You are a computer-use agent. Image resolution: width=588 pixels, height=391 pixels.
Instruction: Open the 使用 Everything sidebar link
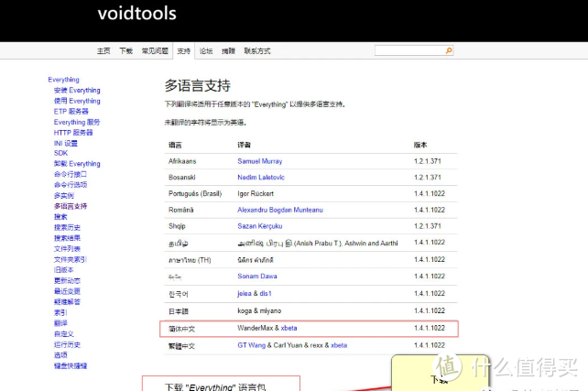pyautogui.click(x=77, y=101)
